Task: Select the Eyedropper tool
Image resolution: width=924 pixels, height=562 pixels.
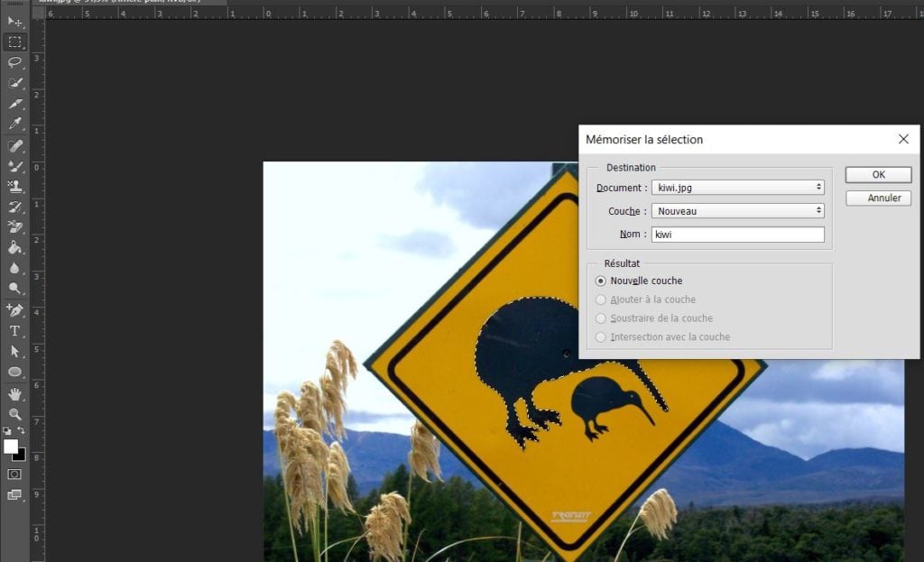Action: tap(14, 123)
